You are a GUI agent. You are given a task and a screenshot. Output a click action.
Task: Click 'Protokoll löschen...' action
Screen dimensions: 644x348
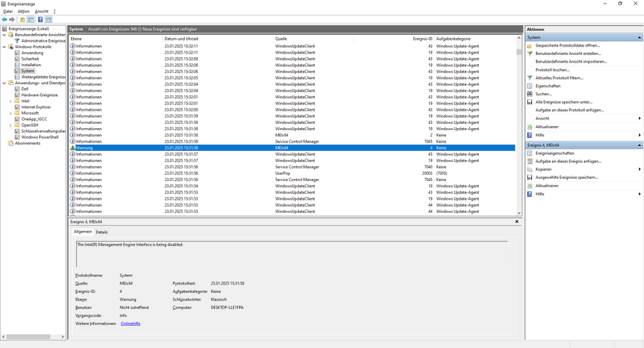(553, 70)
